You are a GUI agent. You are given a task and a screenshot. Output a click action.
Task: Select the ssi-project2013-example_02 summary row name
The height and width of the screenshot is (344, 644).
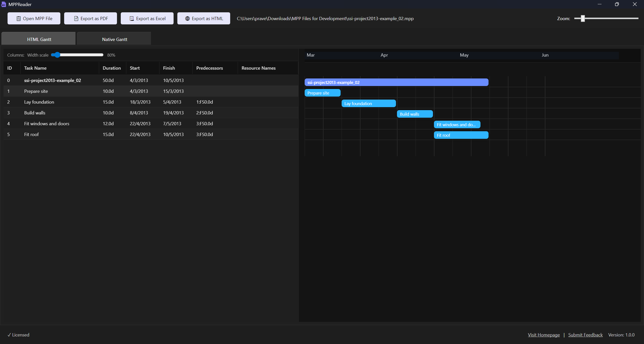pos(53,80)
